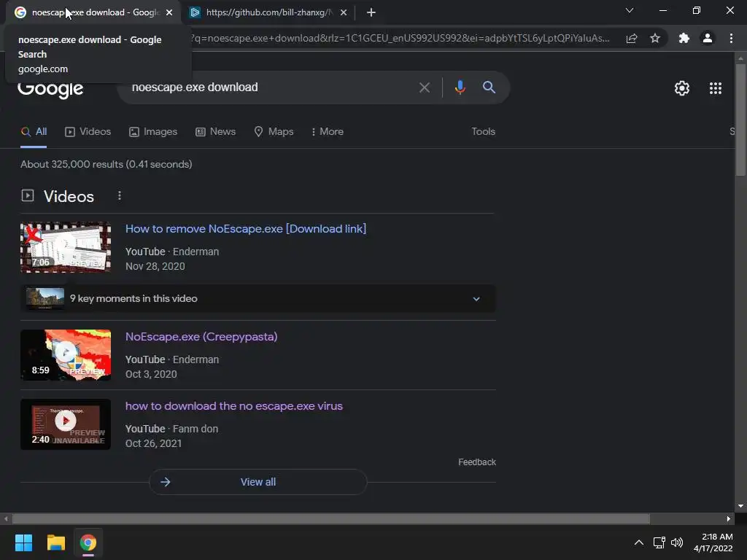Submit search with the magnifier icon

[x=489, y=87]
